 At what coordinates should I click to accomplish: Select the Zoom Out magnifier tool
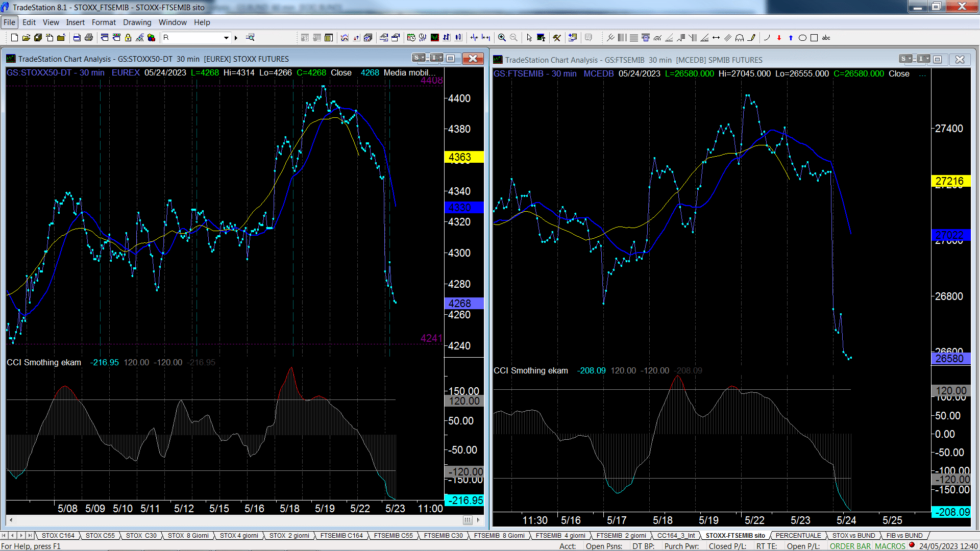pyautogui.click(x=513, y=37)
